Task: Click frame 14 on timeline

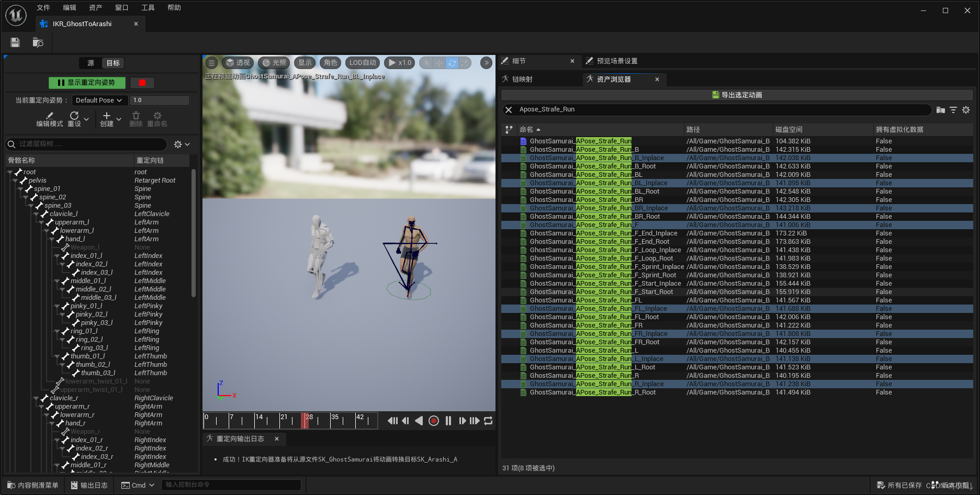Action: (259, 417)
